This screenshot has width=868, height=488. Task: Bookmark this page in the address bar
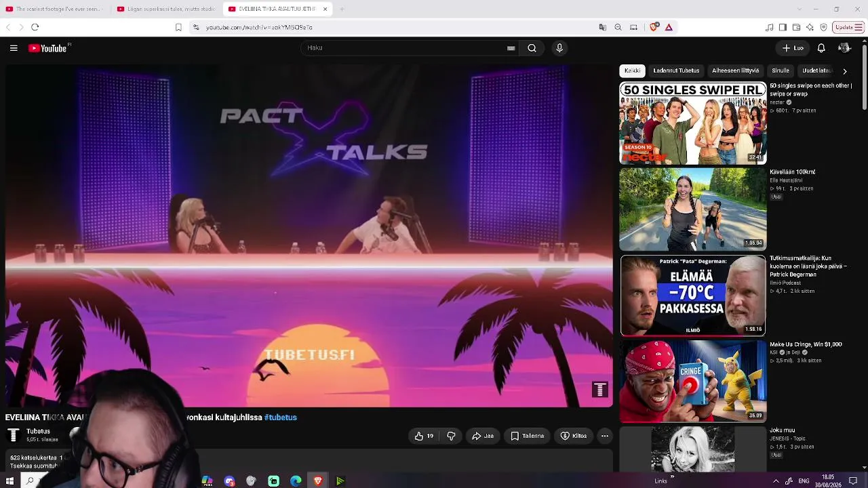pyautogui.click(x=178, y=27)
